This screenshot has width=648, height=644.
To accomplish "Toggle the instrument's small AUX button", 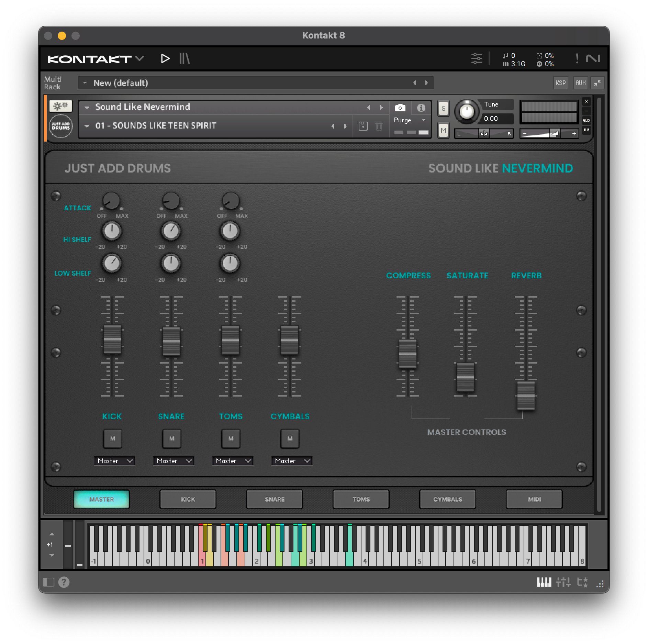I will pyautogui.click(x=586, y=120).
